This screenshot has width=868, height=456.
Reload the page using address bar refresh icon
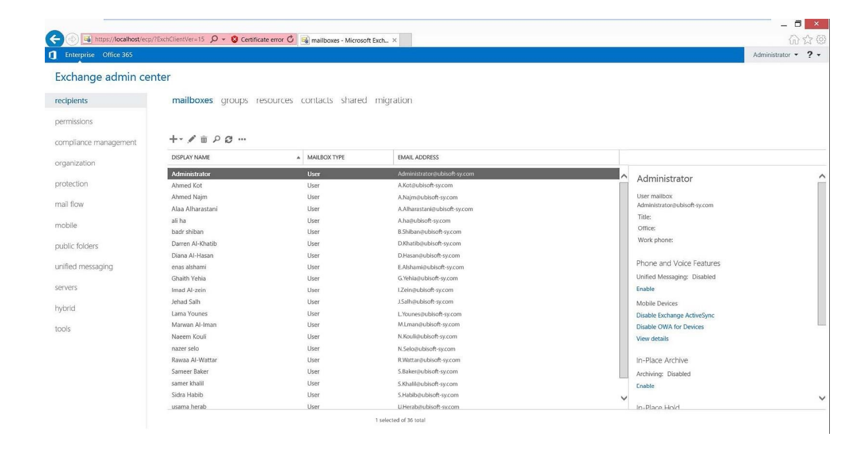click(x=291, y=39)
